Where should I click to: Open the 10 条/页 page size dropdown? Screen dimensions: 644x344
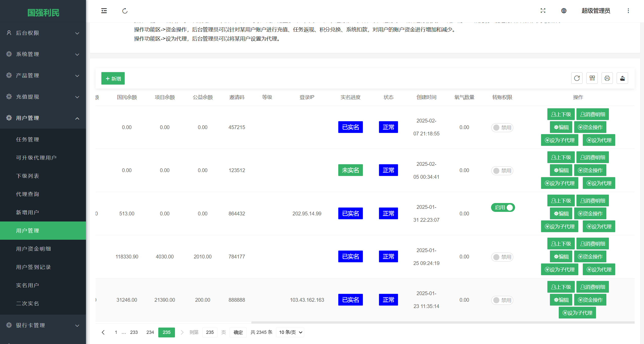pyautogui.click(x=290, y=332)
